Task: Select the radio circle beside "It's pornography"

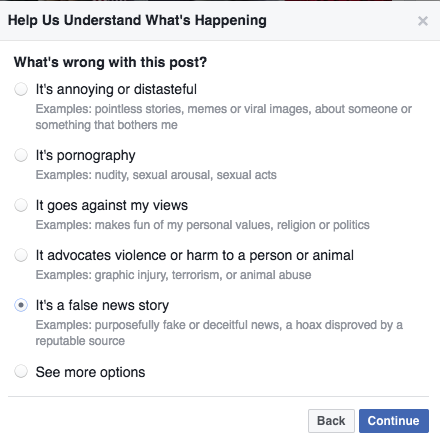Action: click(x=21, y=155)
